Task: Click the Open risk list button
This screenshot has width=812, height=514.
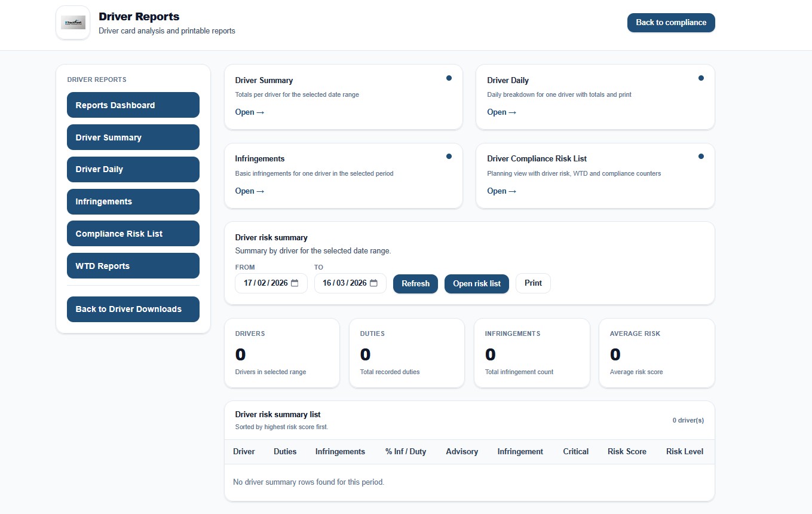Action: (x=476, y=284)
